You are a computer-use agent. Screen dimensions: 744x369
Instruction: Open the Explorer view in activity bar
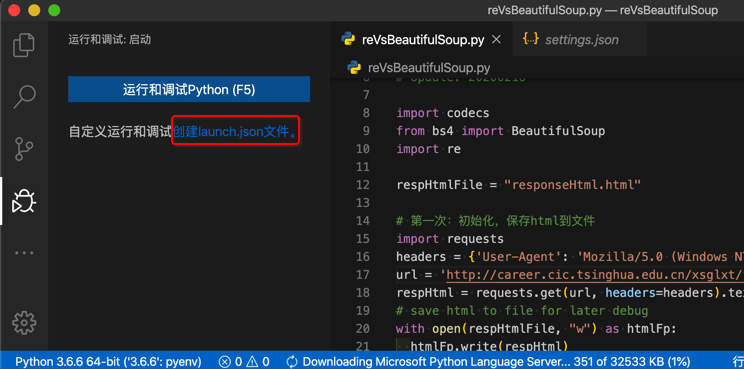click(24, 45)
